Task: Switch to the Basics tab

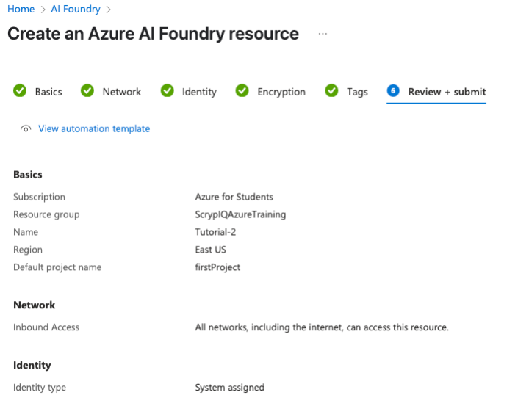Action: [48, 92]
